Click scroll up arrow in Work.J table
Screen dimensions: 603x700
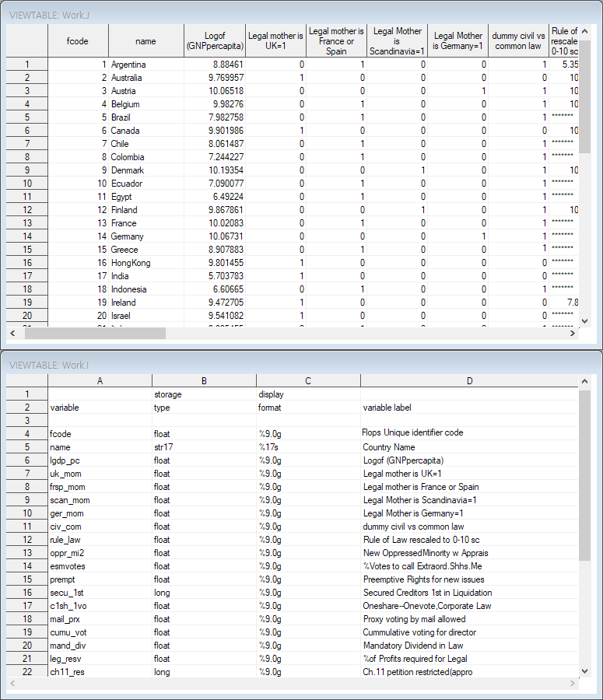coord(584,32)
